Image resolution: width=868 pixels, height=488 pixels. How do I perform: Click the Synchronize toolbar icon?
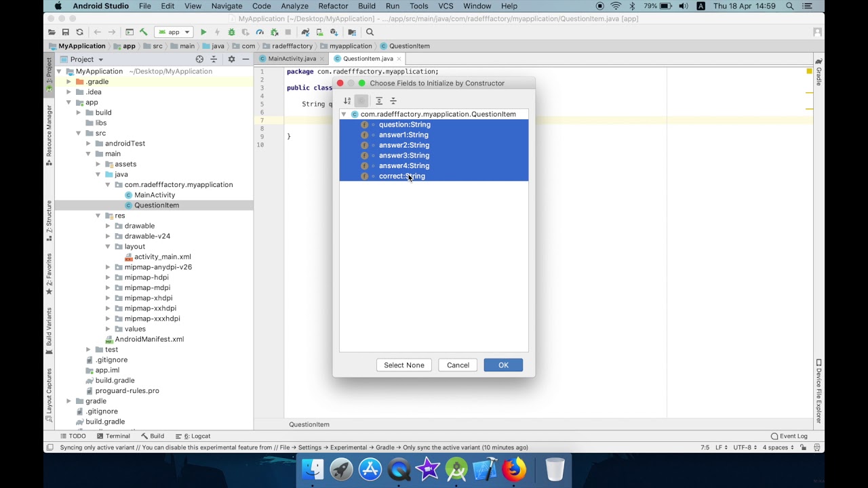pos(79,32)
